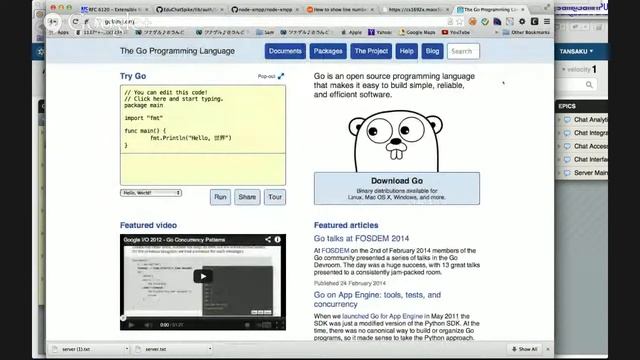Click the volume icon in the video player
Screen dimensions: 640x360
148,325
